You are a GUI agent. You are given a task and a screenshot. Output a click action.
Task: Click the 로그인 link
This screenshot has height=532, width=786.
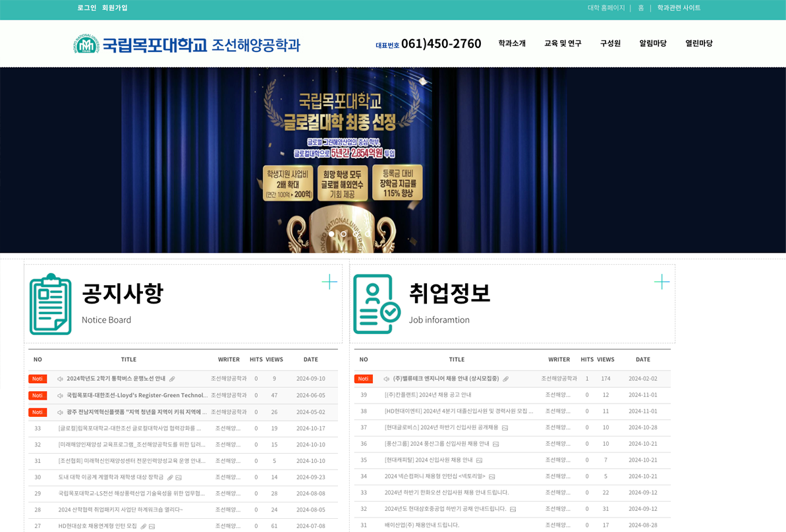86,8
